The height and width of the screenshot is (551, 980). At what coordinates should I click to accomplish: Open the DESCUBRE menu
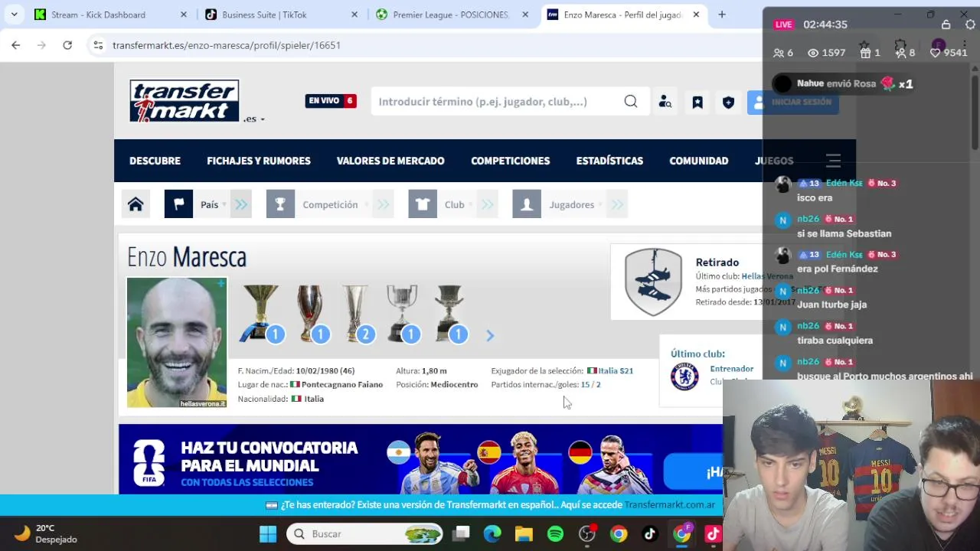point(155,161)
